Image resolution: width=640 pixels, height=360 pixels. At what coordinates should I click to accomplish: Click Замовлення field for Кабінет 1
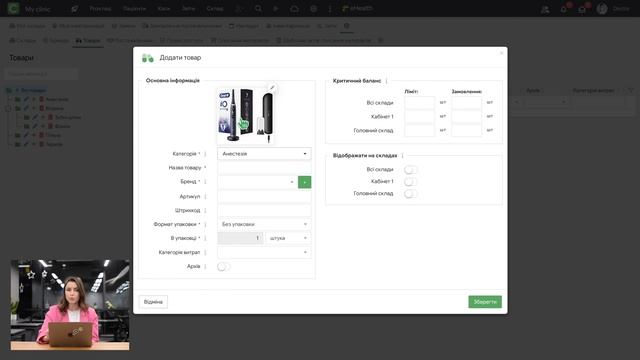click(x=467, y=116)
